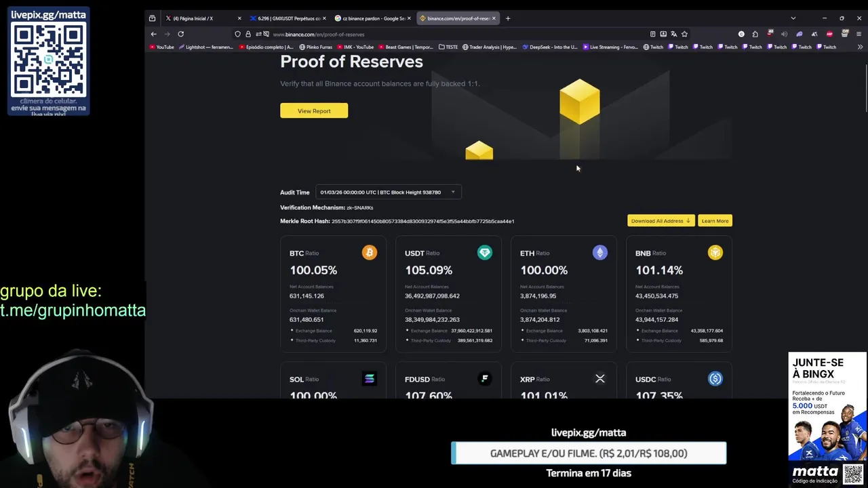
Task: Open the Firefox hamburger menu
Action: [859, 34]
